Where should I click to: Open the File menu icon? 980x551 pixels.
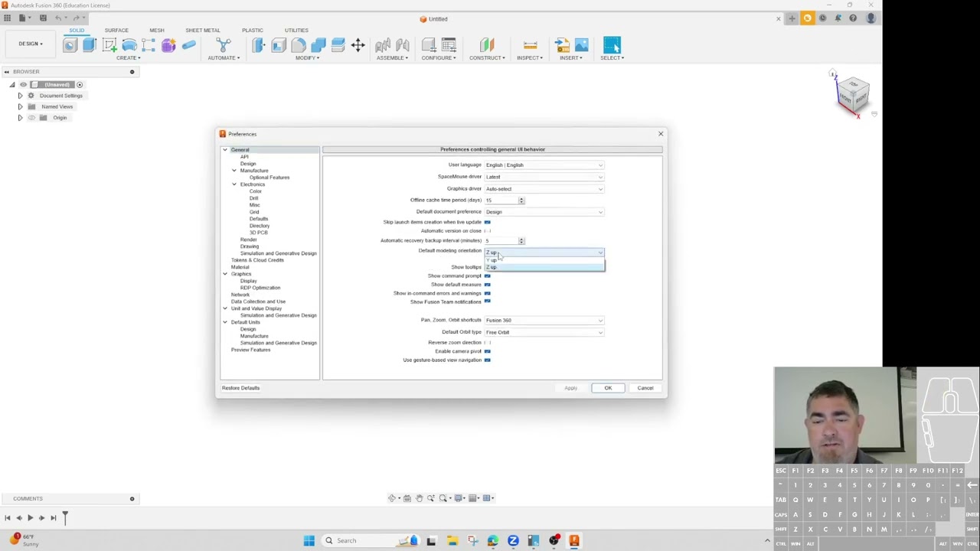tap(23, 18)
